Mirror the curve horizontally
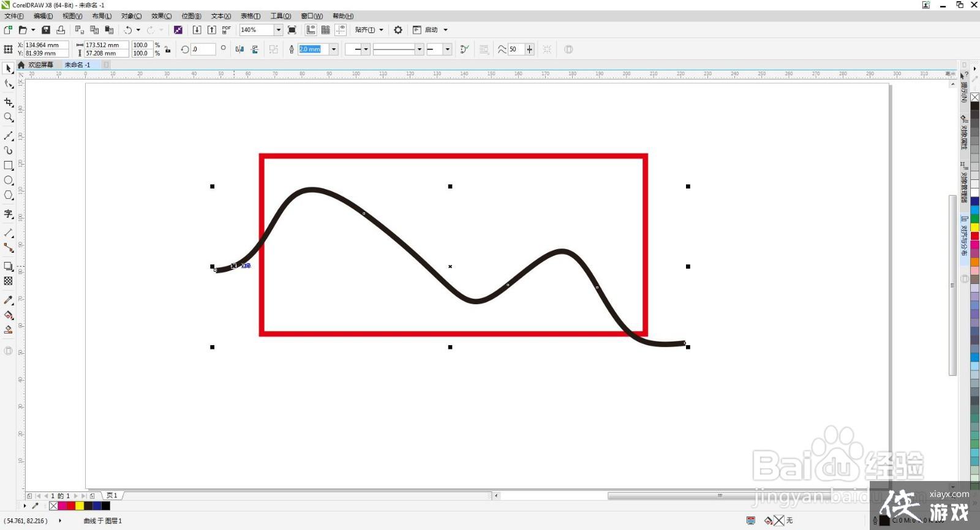Viewport: 980px width, 530px height. pyautogui.click(x=239, y=49)
